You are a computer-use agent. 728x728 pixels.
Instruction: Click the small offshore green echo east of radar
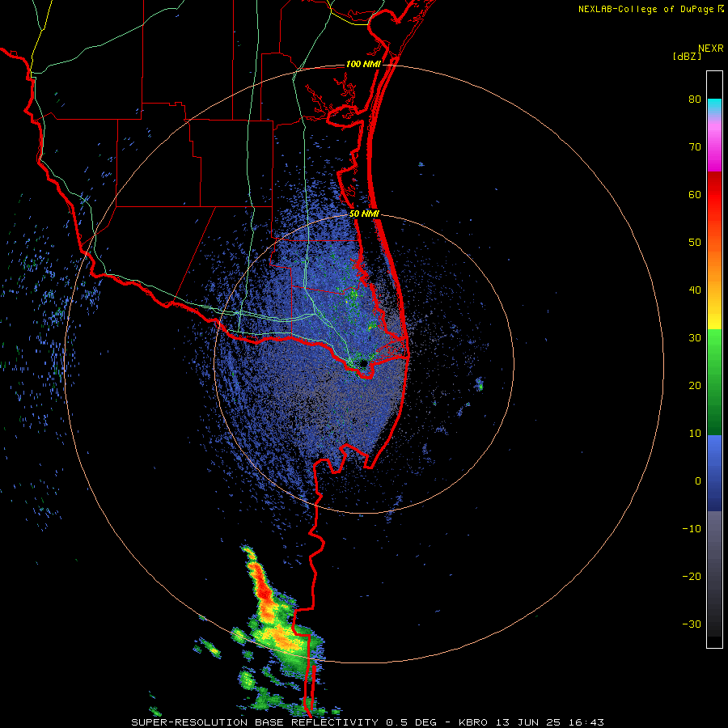coord(480,384)
